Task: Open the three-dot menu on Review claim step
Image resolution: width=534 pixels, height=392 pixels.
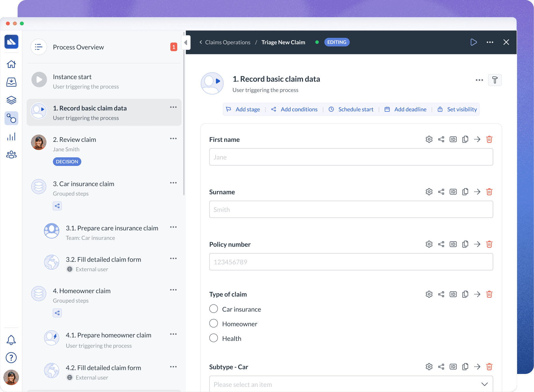Action: tap(173, 138)
